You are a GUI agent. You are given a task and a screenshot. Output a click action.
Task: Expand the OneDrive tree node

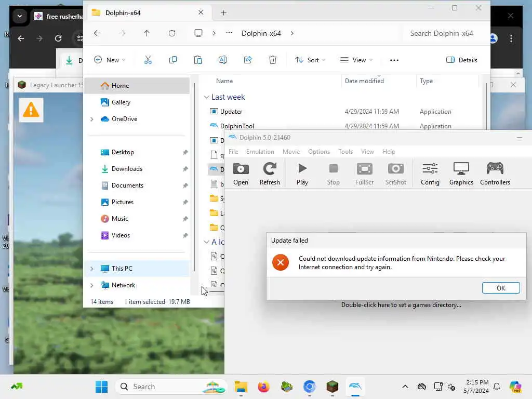click(x=92, y=119)
